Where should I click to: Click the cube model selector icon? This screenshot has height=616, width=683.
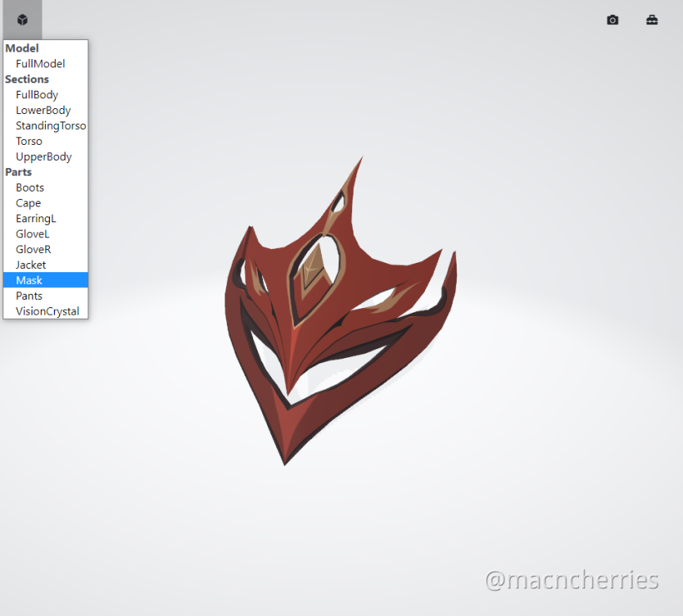22,20
